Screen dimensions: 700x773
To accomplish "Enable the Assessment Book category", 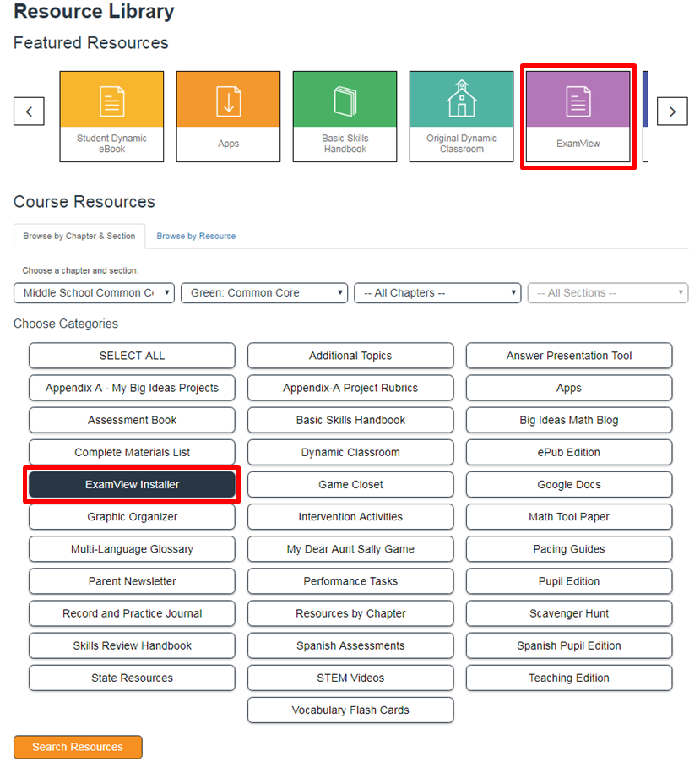I will [132, 420].
